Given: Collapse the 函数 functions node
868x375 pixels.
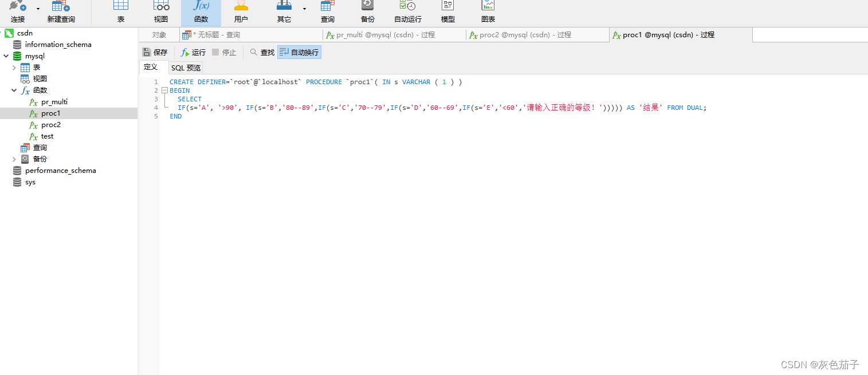Looking at the screenshot, I should [x=14, y=90].
